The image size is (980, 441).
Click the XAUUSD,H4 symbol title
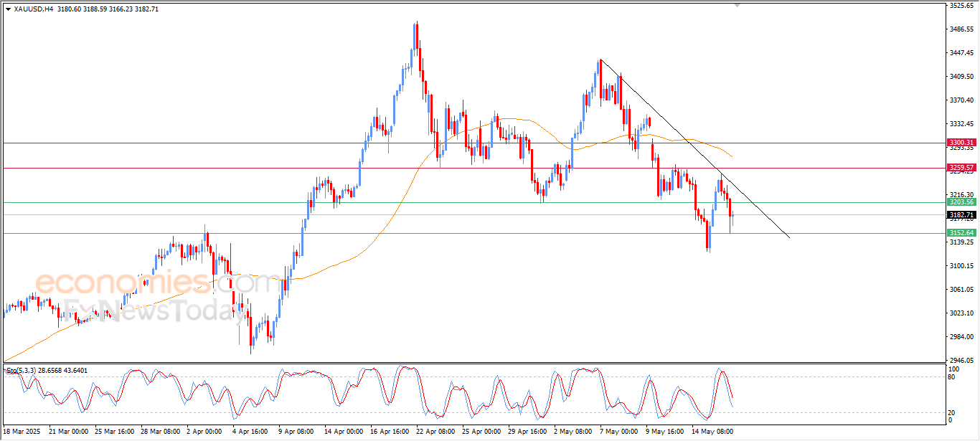[x=34, y=9]
